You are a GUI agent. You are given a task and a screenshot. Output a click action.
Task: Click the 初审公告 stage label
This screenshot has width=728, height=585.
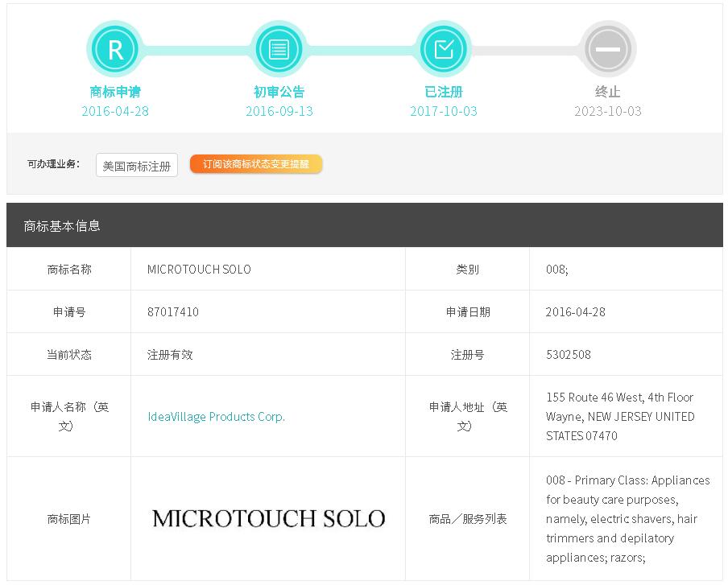point(279,92)
